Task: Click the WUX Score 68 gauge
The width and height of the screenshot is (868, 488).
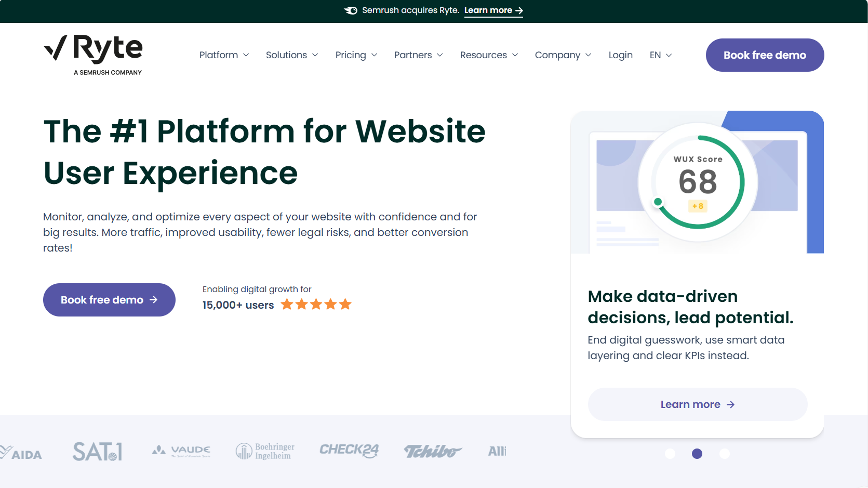Action: (698, 182)
